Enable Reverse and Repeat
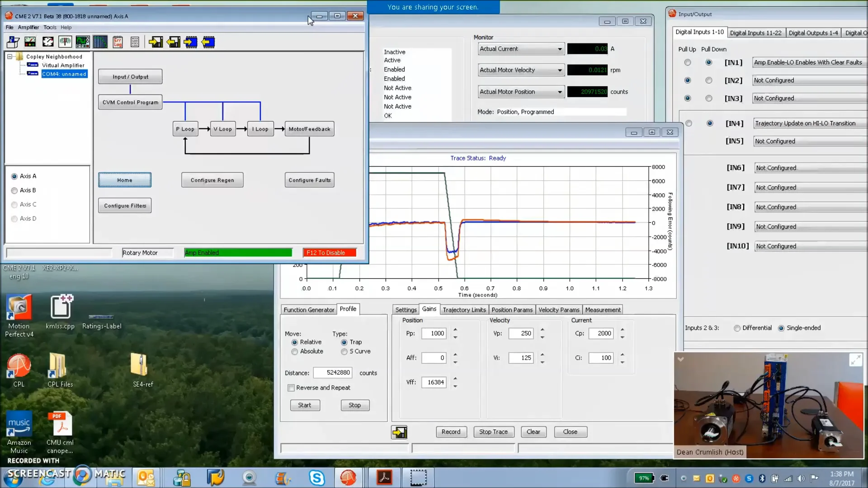This screenshot has height=488, width=868. click(291, 388)
